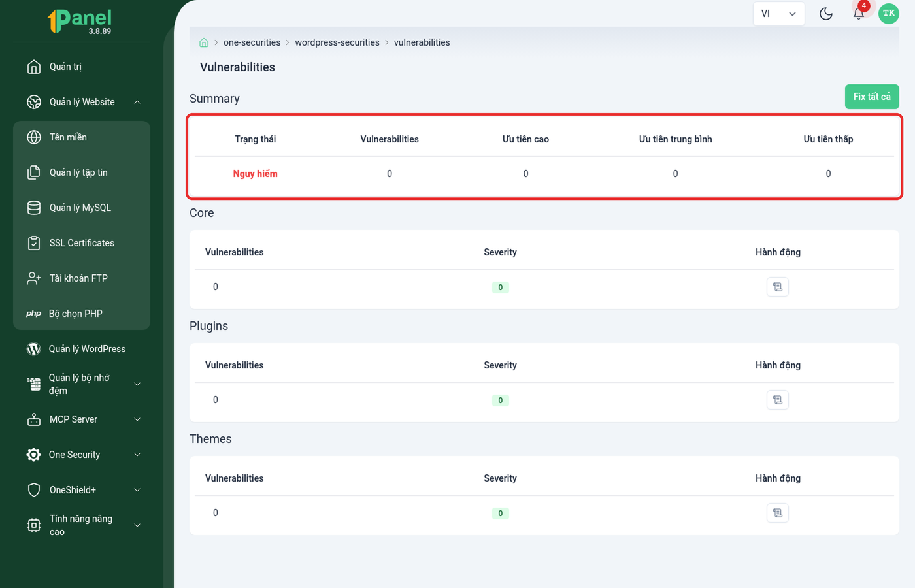Click the Ưu tiên cao column header
The height and width of the screenshot is (588, 915).
coord(525,139)
